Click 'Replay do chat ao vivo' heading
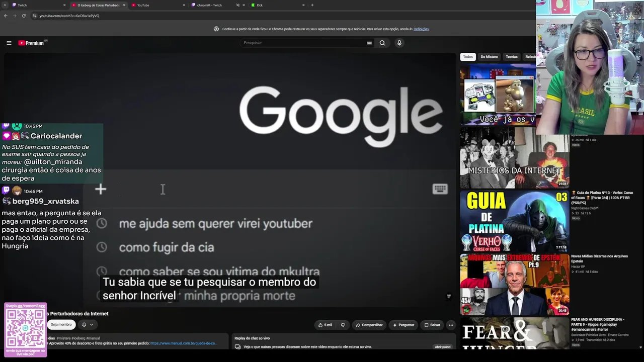The image size is (644, 362). point(252,338)
